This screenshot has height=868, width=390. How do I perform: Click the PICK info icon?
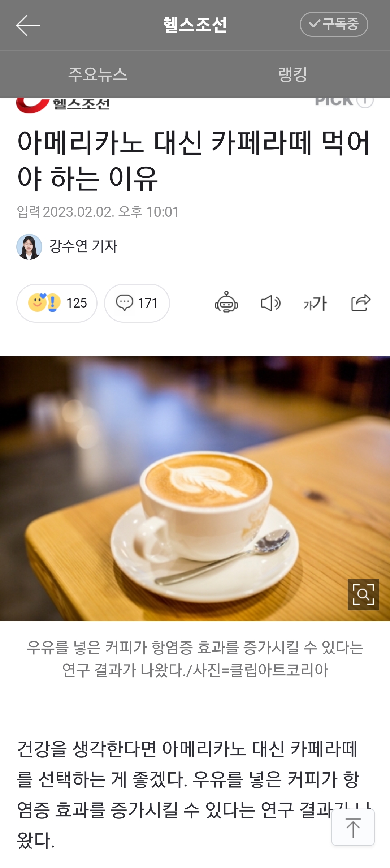pyautogui.click(x=365, y=101)
